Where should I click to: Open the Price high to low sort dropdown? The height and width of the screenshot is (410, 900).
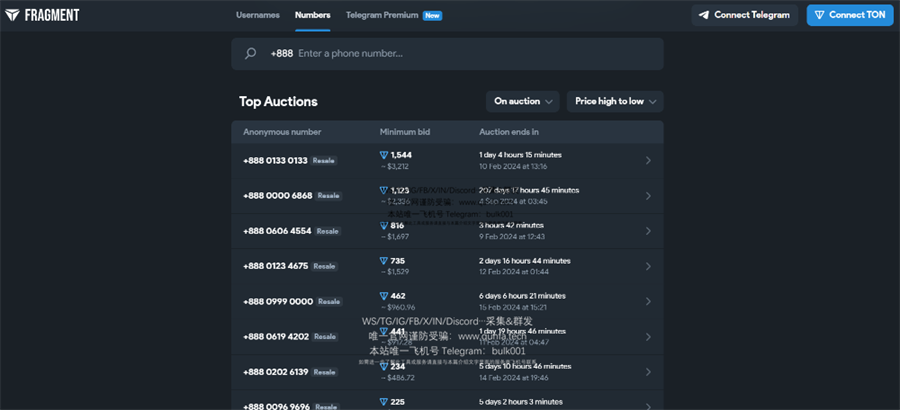pyautogui.click(x=615, y=102)
